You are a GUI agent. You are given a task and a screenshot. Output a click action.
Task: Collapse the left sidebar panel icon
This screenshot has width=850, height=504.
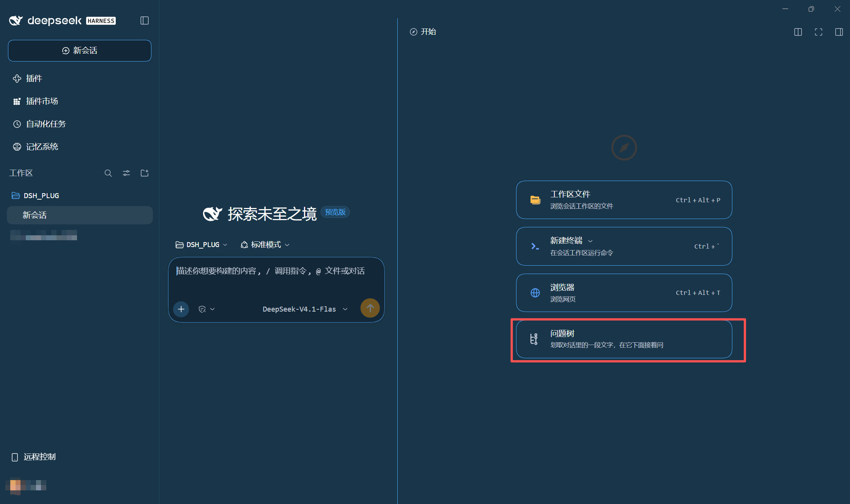144,20
